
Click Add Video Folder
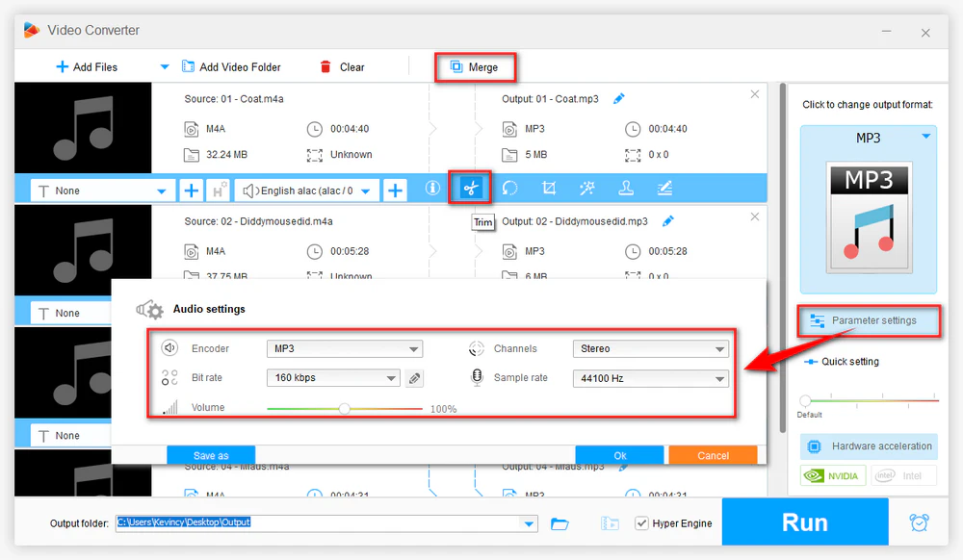pos(231,66)
